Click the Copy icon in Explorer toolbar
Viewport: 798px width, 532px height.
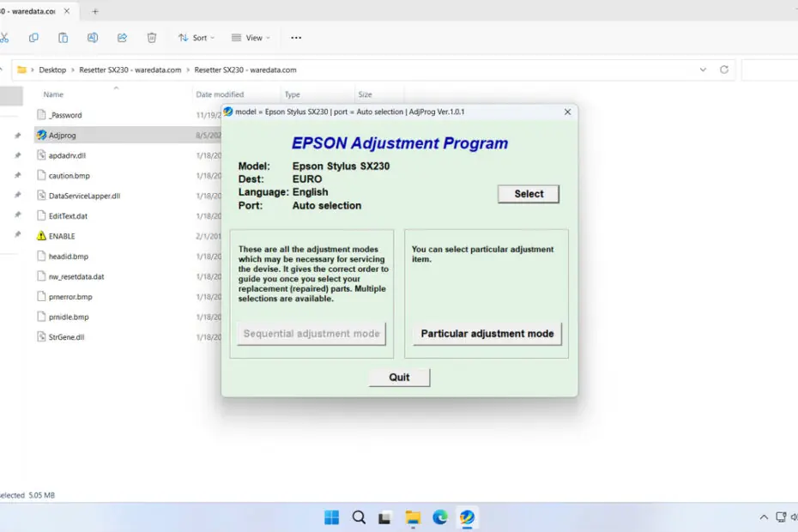point(33,38)
